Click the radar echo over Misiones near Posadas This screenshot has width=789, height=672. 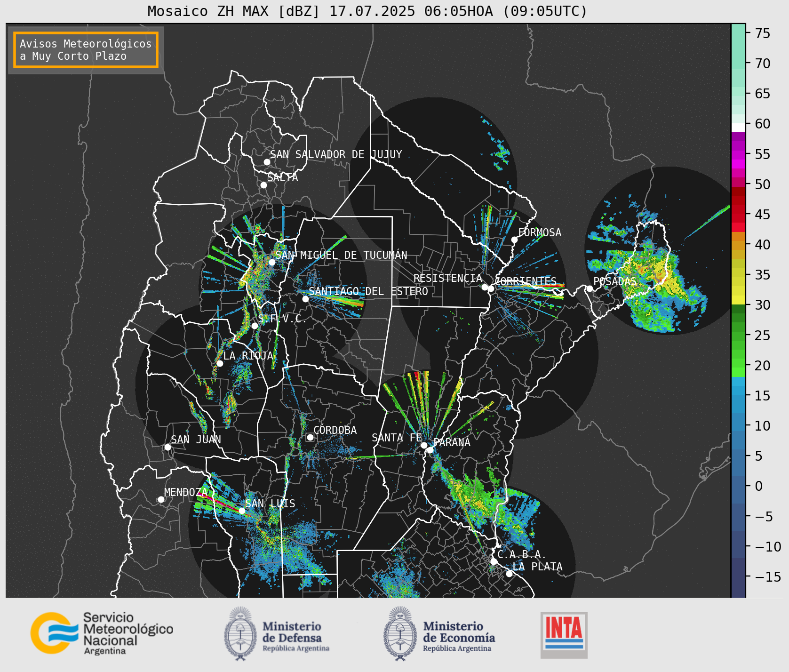point(652,273)
